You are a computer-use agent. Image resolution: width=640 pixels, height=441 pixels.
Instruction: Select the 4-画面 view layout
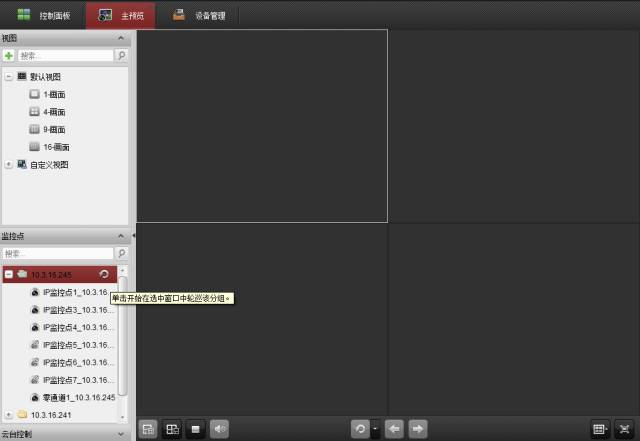[55, 111]
